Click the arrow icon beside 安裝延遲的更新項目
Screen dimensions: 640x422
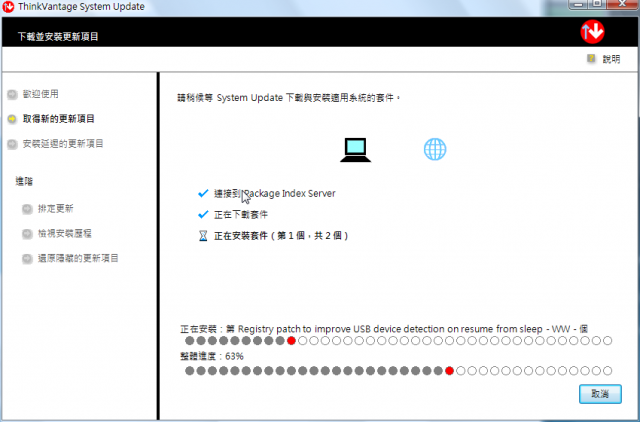click(13, 144)
